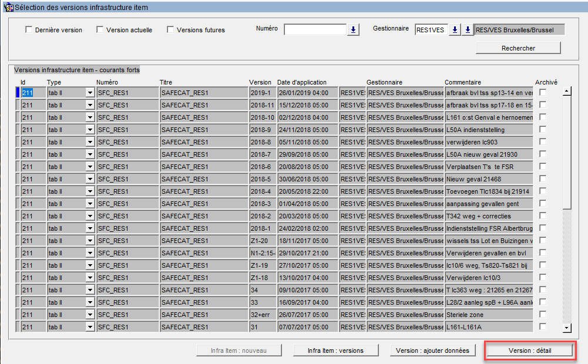The image size is (588, 364).
Task: Select date cell 16/09/2017 04:00
Action: (x=307, y=302)
